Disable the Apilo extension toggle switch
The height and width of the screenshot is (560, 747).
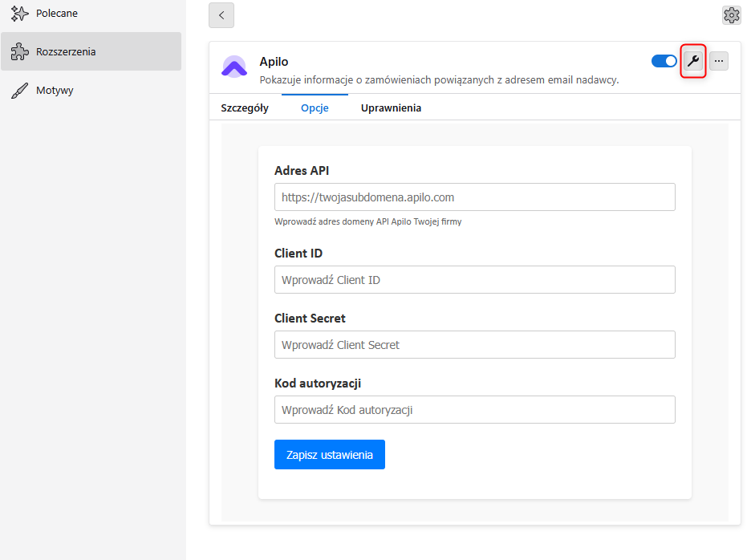click(664, 61)
